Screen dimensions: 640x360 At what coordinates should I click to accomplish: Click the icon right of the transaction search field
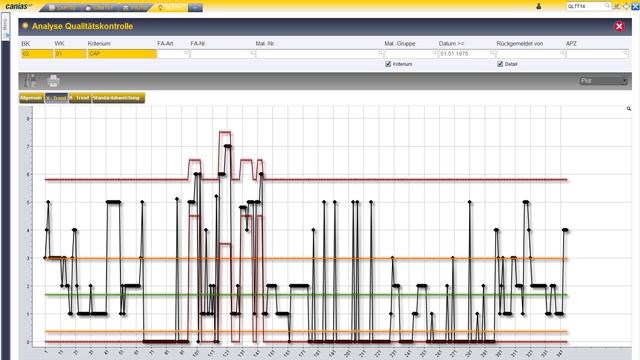(617, 6)
